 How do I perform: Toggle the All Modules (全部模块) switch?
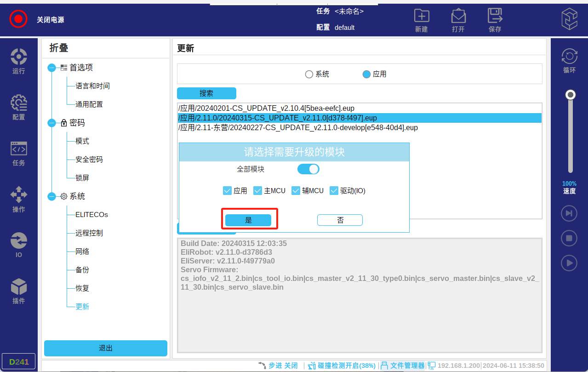308,169
